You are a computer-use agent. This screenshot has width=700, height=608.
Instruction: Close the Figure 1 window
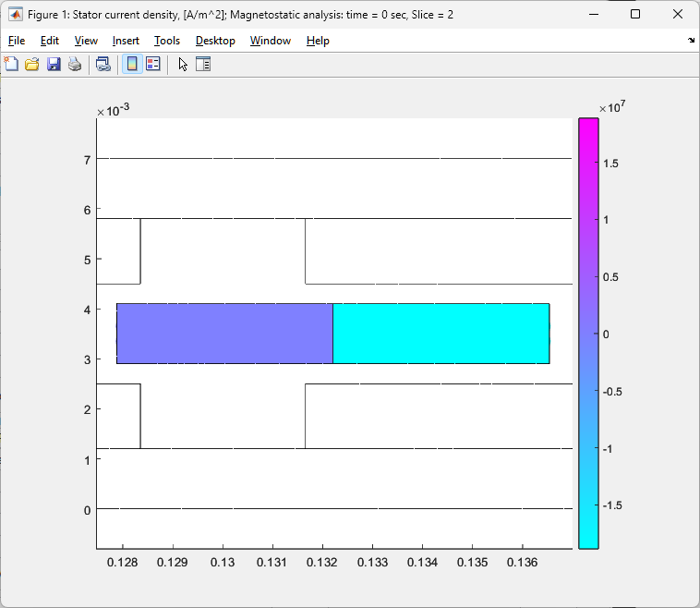pyautogui.click(x=678, y=14)
